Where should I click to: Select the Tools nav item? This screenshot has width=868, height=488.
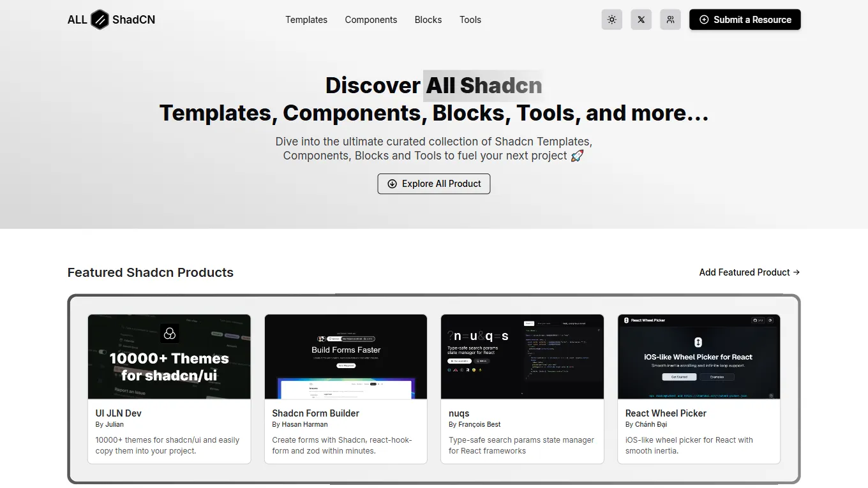470,20
